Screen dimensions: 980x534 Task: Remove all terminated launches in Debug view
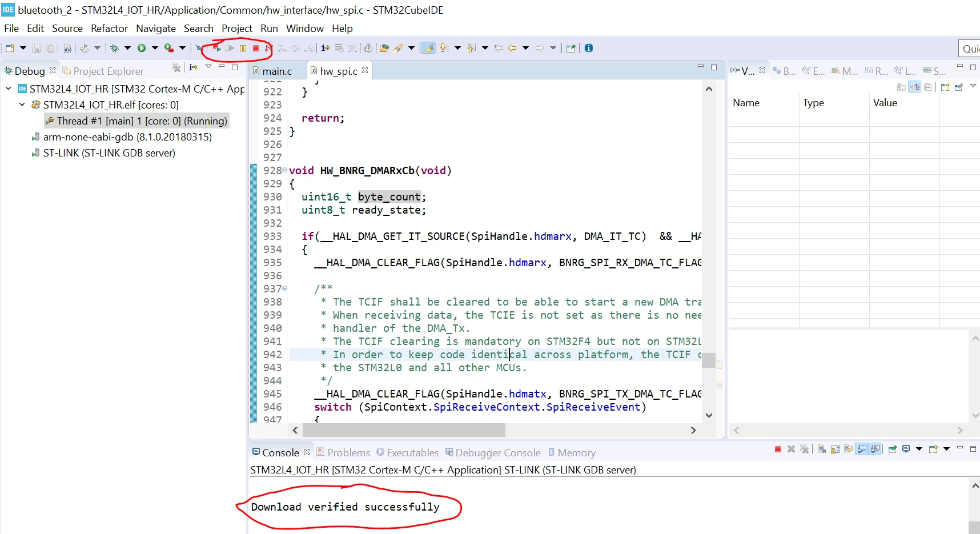176,67
